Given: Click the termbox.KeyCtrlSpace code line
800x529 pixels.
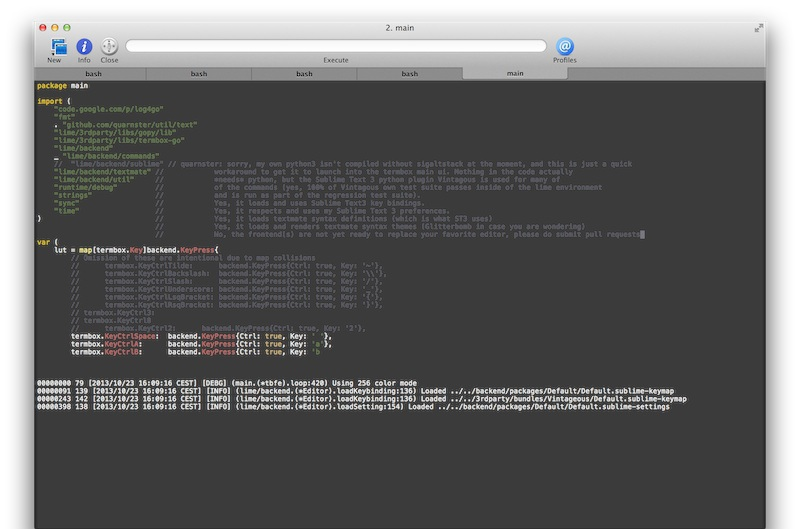Looking at the screenshot, I should [202, 336].
